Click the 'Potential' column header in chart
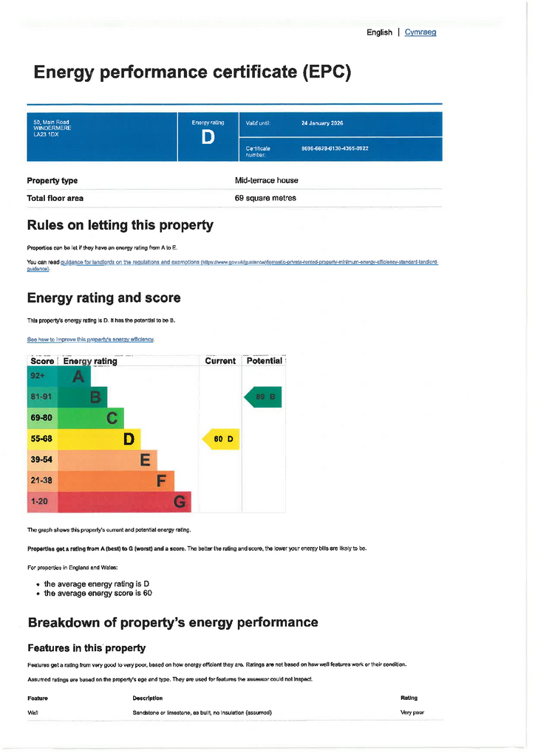This screenshot has width=535, height=756. coord(265,360)
